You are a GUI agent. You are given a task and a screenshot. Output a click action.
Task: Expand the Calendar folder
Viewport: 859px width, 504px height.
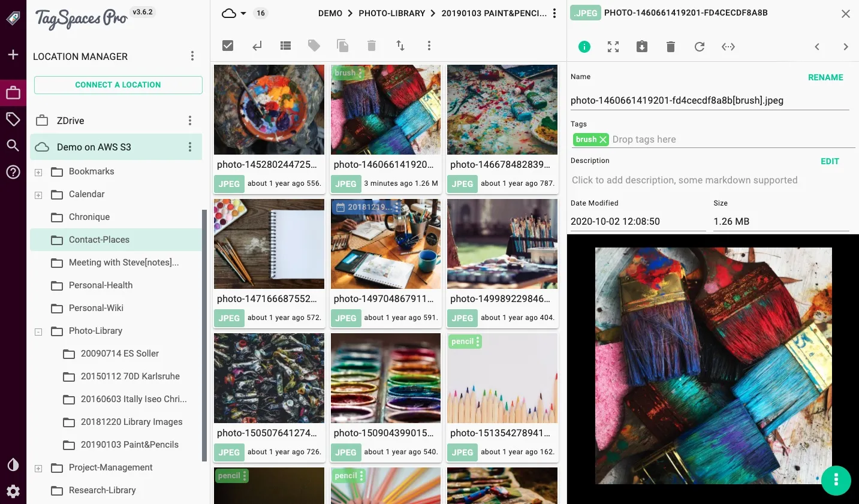click(x=38, y=195)
